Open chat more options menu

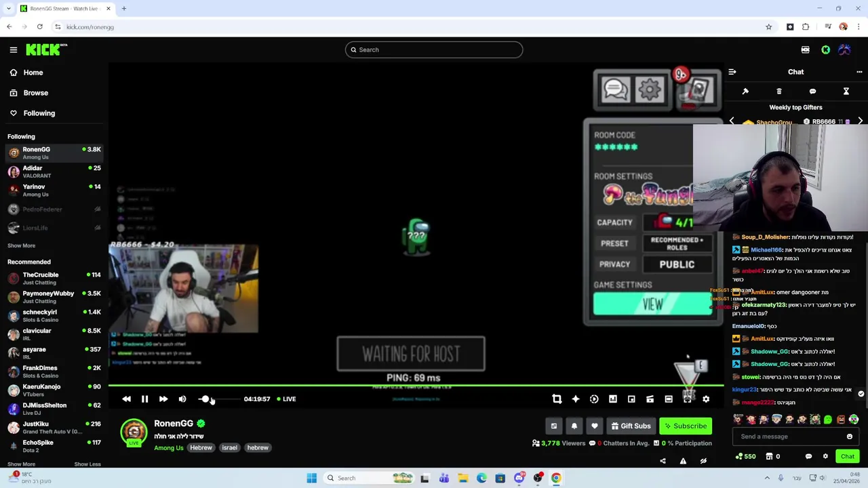coord(859,72)
